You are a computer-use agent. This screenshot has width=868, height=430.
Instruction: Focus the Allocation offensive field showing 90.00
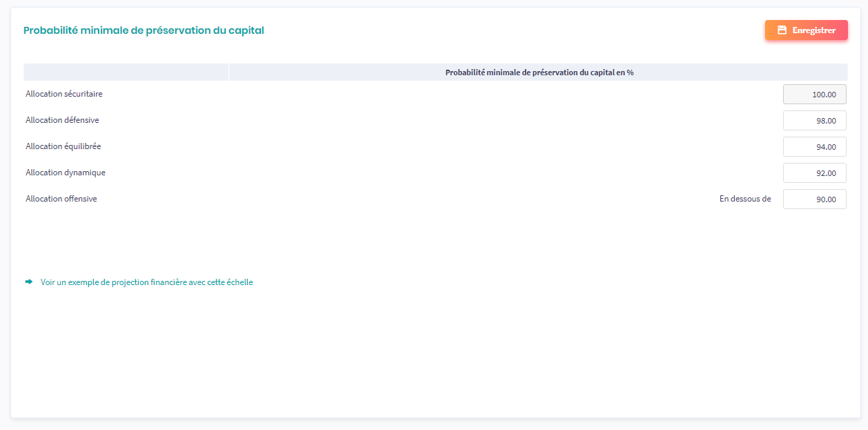coord(814,199)
